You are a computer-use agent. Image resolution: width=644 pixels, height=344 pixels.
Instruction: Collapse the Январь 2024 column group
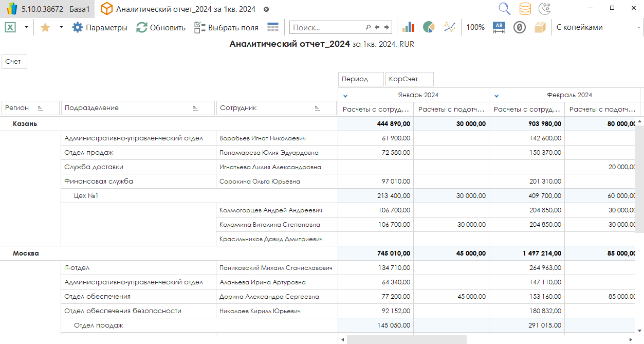tap(345, 95)
